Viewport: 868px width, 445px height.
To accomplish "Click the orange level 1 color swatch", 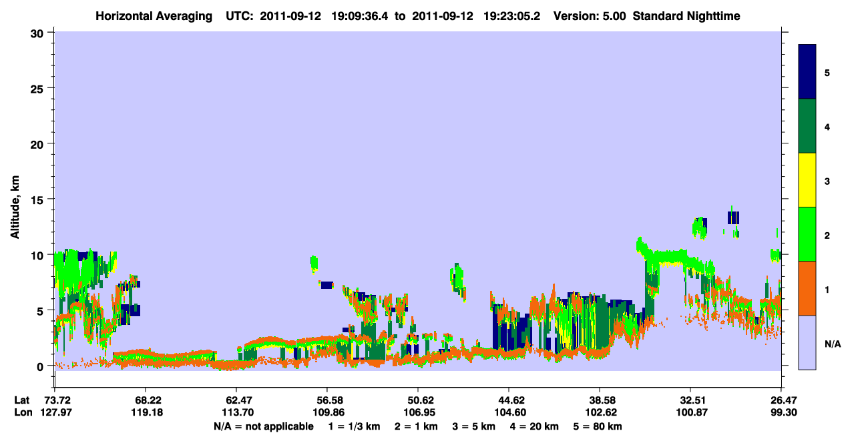I will [807, 288].
